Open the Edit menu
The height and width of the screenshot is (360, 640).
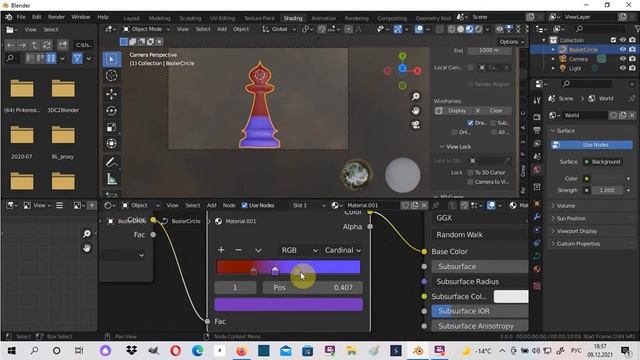pos(37,17)
